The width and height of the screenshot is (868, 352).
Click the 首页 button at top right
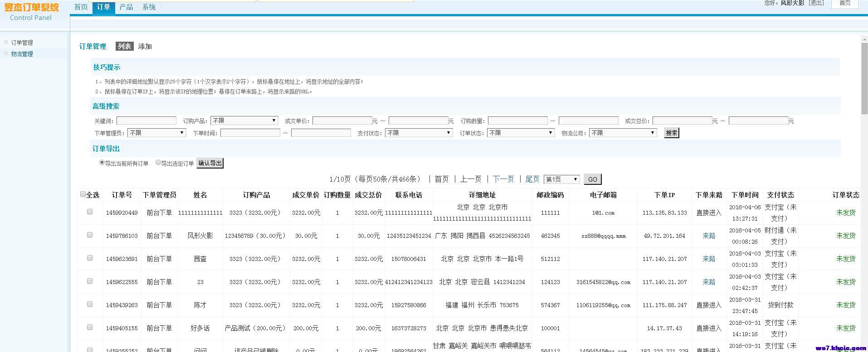pos(845,3)
